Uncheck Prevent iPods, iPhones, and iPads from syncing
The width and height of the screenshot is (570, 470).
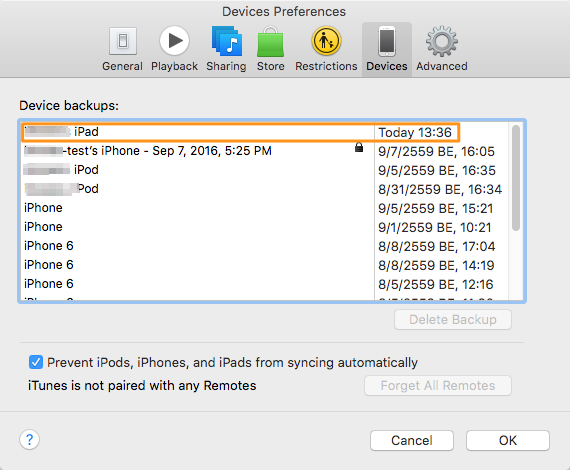36,362
